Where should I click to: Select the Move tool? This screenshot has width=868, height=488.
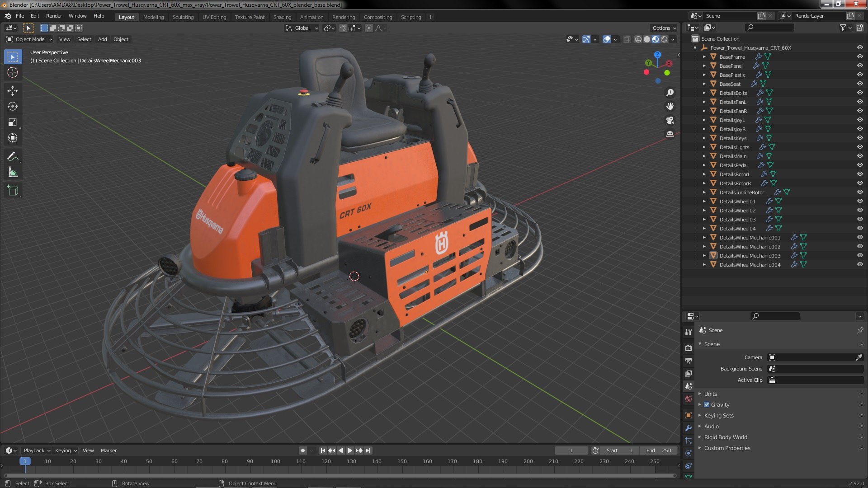[x=13, y=91]
